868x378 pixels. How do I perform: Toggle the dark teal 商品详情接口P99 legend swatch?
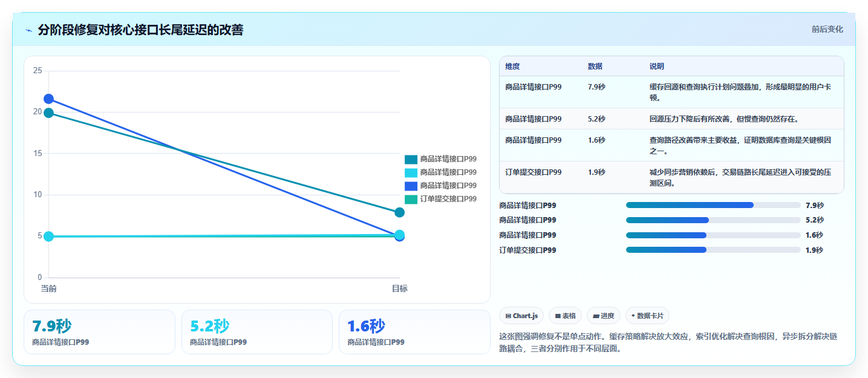coord(411,159)
